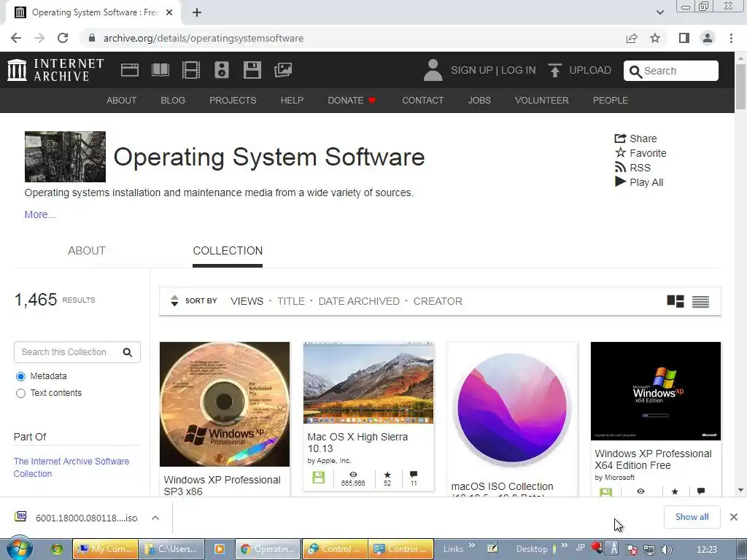Click Show all downloads button
The width and height of the screenshot is (747, 560).
692,517
